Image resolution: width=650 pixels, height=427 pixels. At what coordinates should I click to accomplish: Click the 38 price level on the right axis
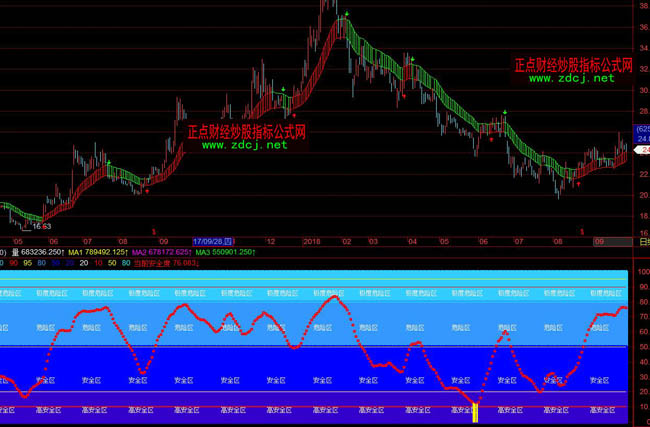(643, 5)
